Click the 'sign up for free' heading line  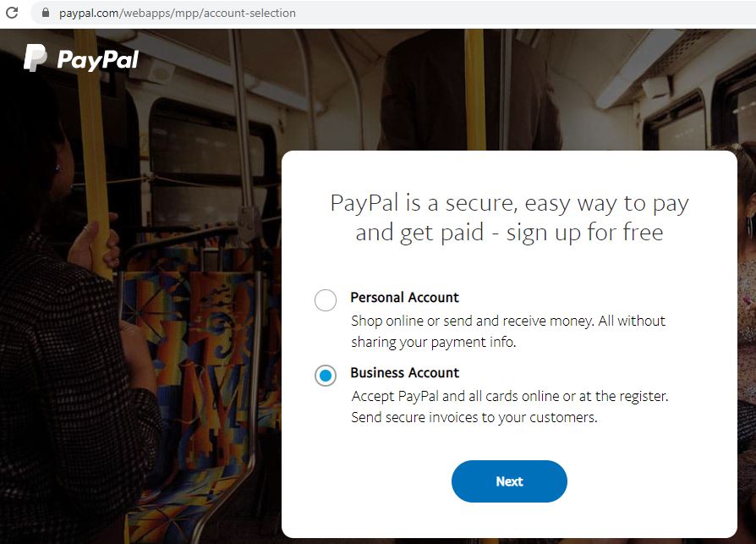click(509, 233)
